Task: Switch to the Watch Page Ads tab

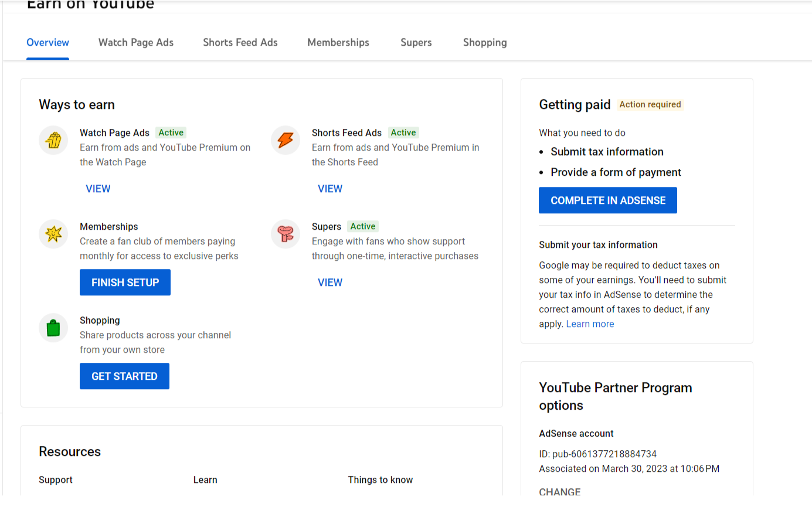Action: (136, 42)
